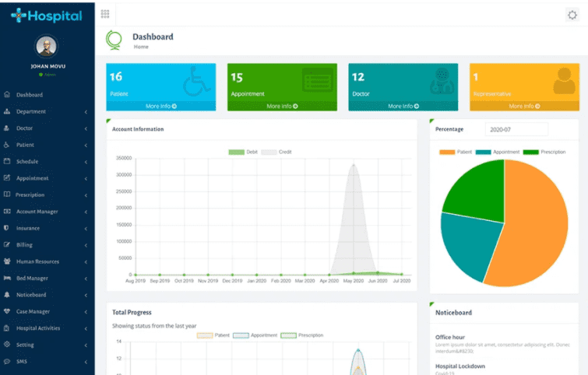588x375 pixels.
Task: Click the Hospital Activities icon
Action: pos(7,328)
